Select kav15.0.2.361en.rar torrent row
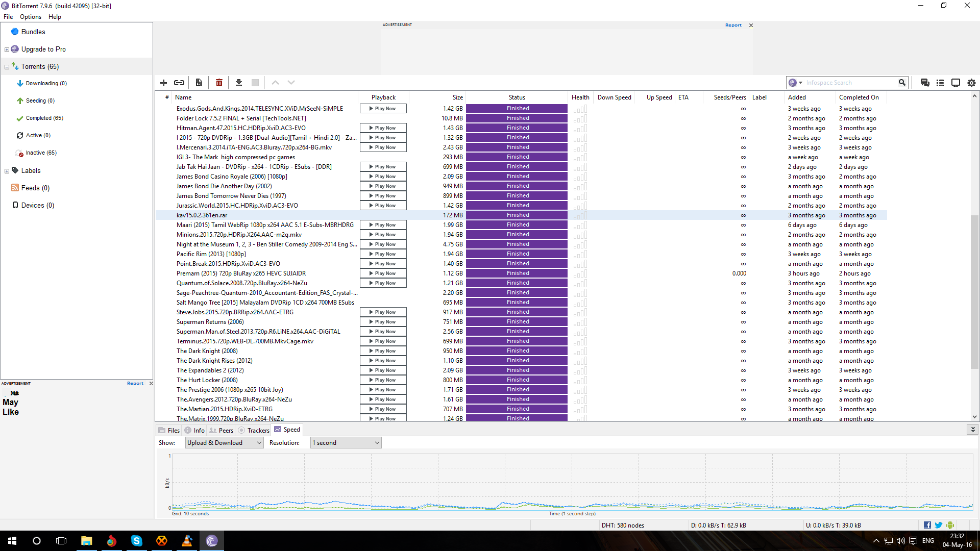The height and width of the screenshot is (551, 980). tap(521, 215)
